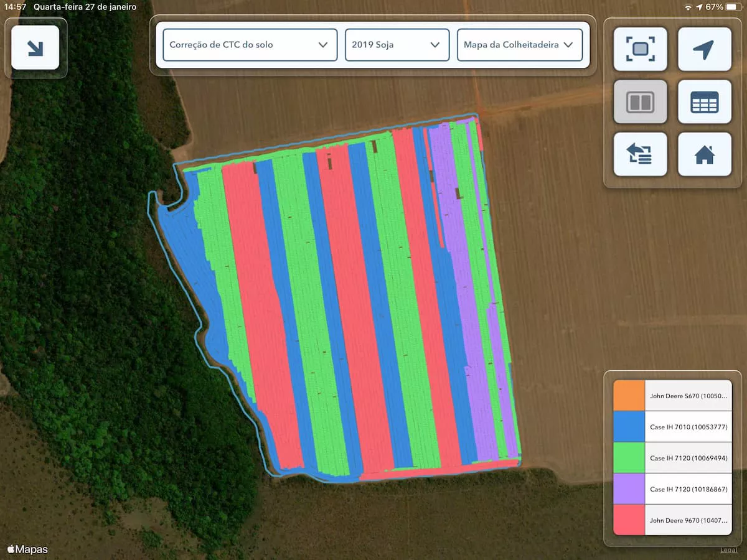Tap the layers list swap icon

click(640, 154)
